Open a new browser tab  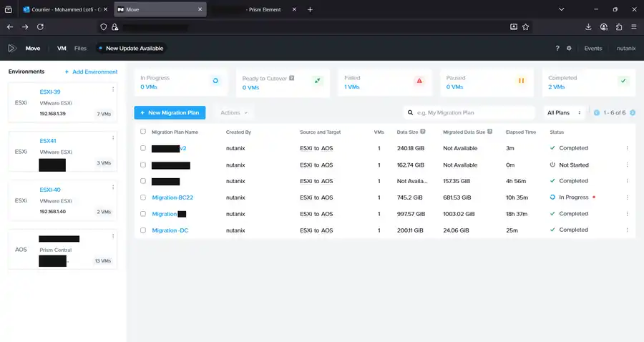pyautogui.click(x=310, y=9)
